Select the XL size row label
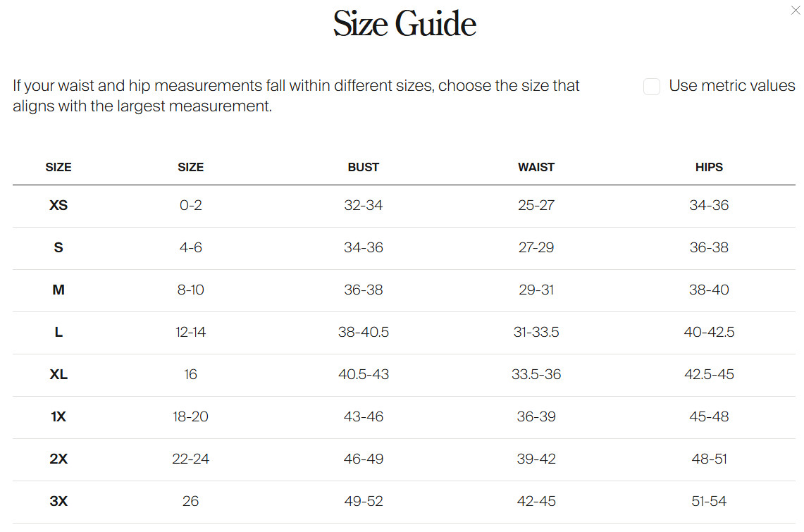 pos(58,375)
